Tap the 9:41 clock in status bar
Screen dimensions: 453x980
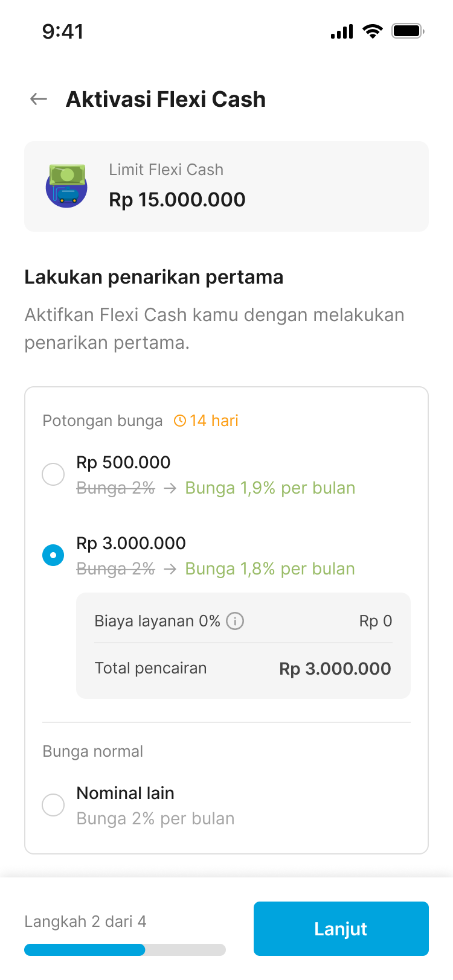(x=63, y=31)
